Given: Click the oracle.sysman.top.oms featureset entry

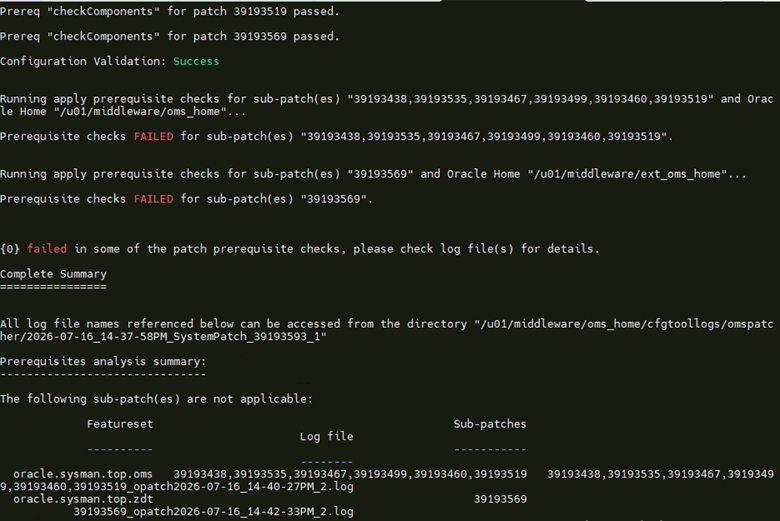Looking at the screenshot, I should pyautogui.click(x=83, y=474).
